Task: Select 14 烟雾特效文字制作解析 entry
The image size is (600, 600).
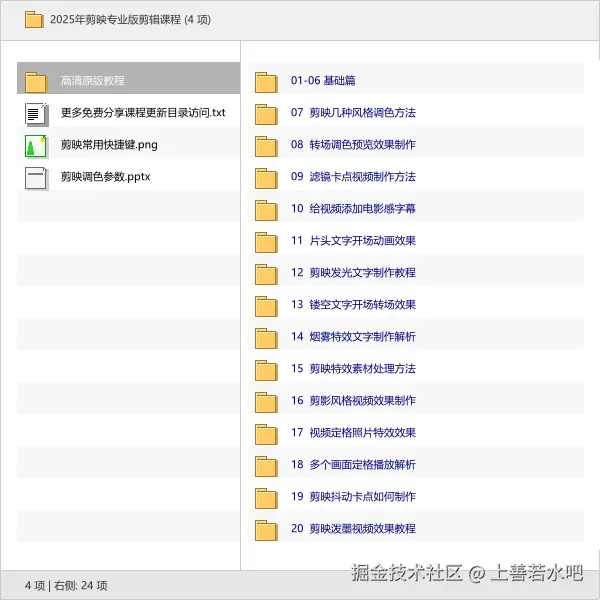Action: pyautogui.click(x=353, y=337)
